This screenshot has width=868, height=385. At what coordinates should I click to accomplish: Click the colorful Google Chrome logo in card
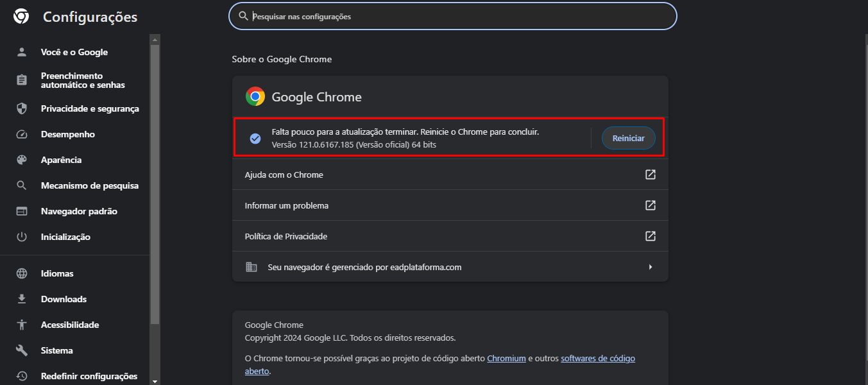point(255,97)
